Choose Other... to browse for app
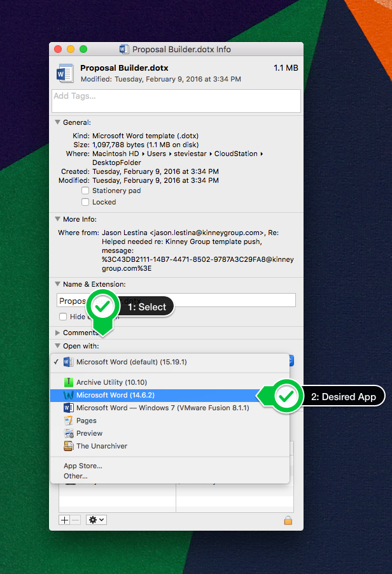Screen dimensions: 392x574 point(170,476)
